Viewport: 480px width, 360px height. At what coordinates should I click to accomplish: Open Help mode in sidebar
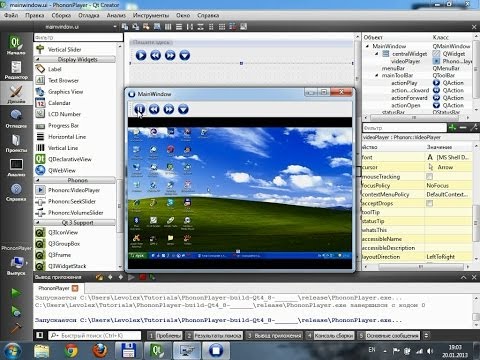point(16,192)
